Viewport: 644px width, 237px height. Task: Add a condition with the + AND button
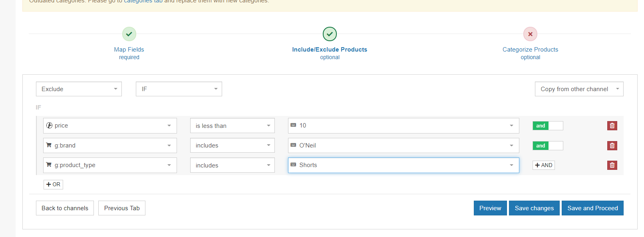[x=543, y=165]
